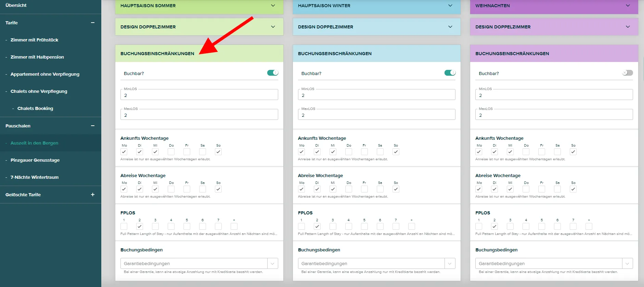The width and height of the screenshot is (644, 287).
Task: Click MinLOS field in winter column
Action: [x=377, y=95]
